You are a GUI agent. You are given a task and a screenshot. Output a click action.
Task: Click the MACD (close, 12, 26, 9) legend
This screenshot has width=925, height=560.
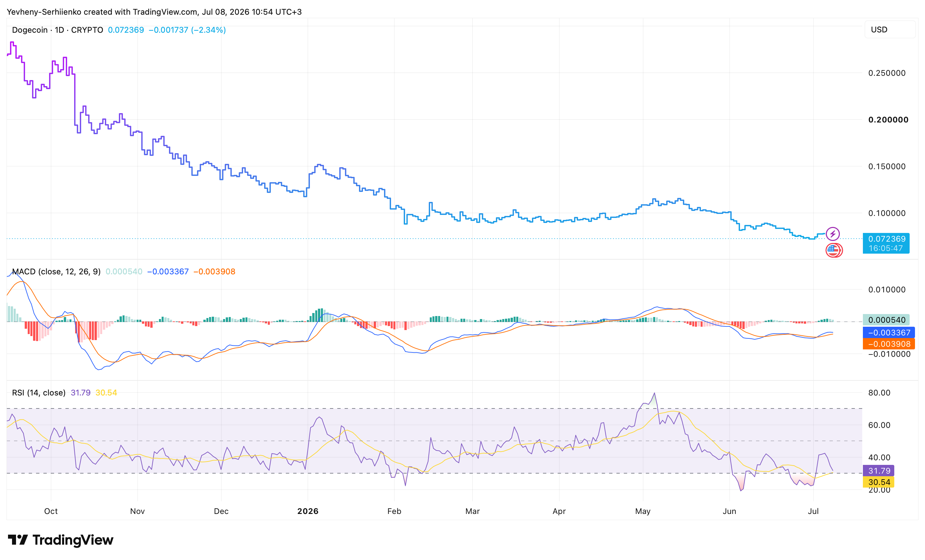pyautogui.click(x=56, y=272)
